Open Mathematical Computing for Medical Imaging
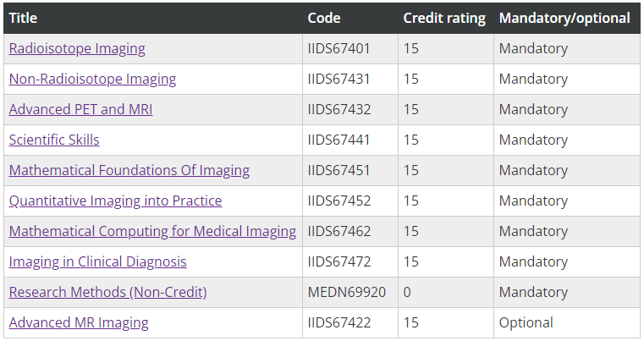Image resolution: width=644 pixels, height=341 pixels. (x=152, y=232)
